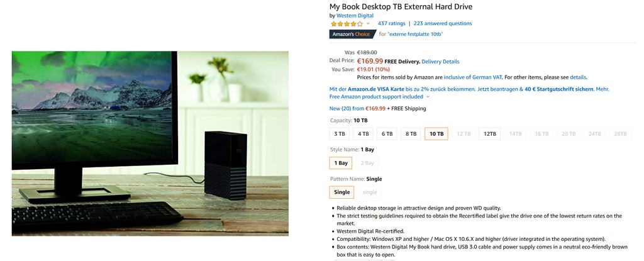The image size is (644, 261).
Task: Select the 3 TB capacity option
Action: coord(339,134)
